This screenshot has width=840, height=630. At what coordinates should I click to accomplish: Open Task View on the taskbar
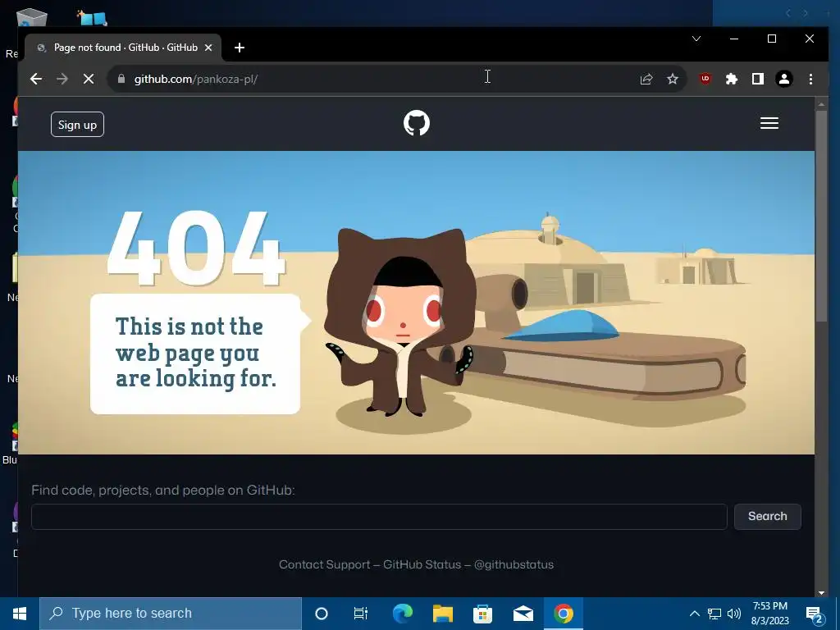click(361, 614)
